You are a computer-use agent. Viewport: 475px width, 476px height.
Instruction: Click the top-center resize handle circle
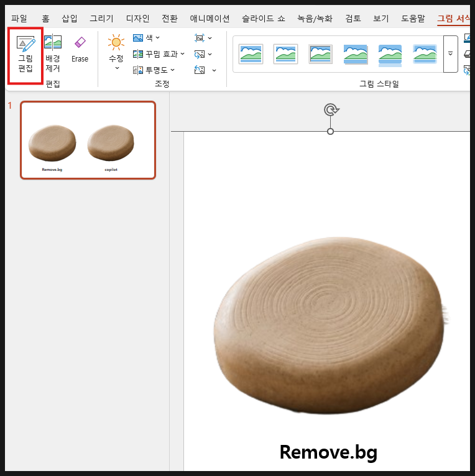click(330, 132)
